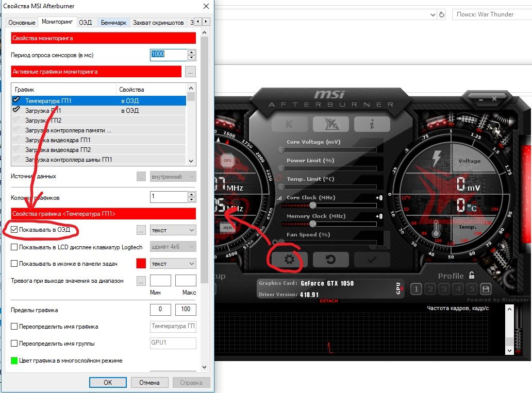Select profile slot 2
532x393 pixels.
click(x=430, y=289)
